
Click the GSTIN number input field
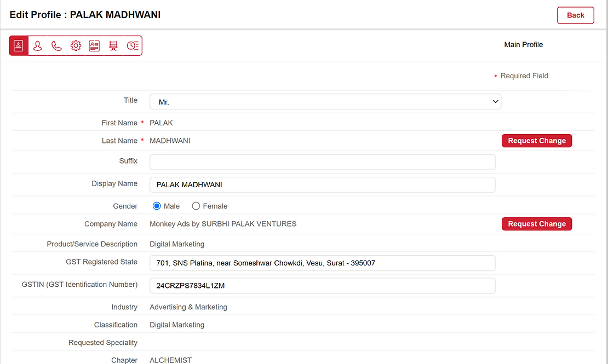pos(322,285)
